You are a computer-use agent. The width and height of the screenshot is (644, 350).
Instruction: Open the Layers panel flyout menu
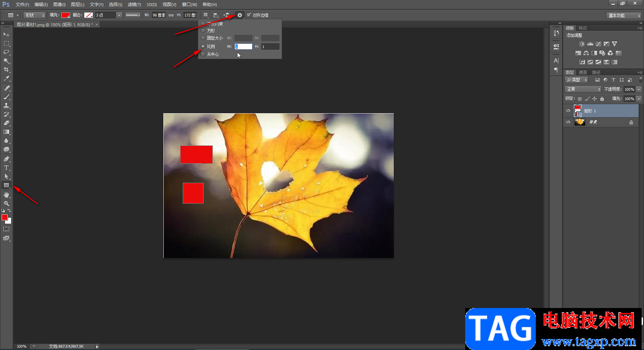point(640,72)
